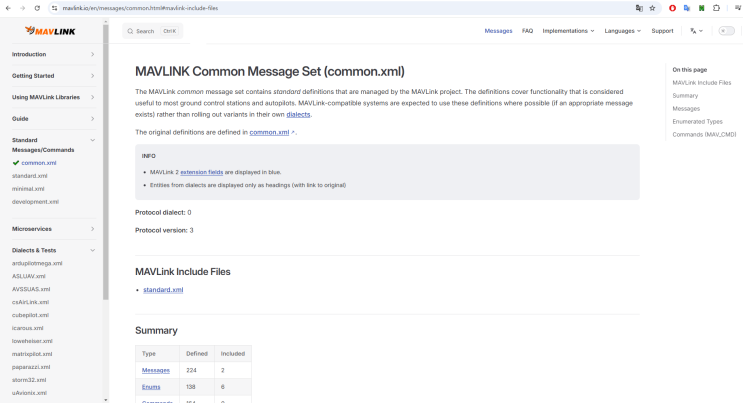Open the Languages dropdown menu
The image size is (743, 403).
point(622,31)
